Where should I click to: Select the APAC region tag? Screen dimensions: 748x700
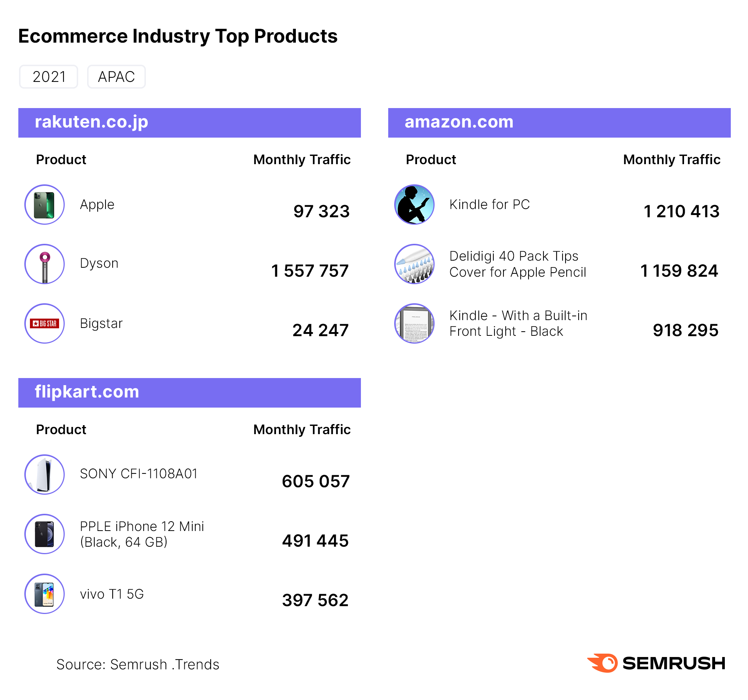116,77
